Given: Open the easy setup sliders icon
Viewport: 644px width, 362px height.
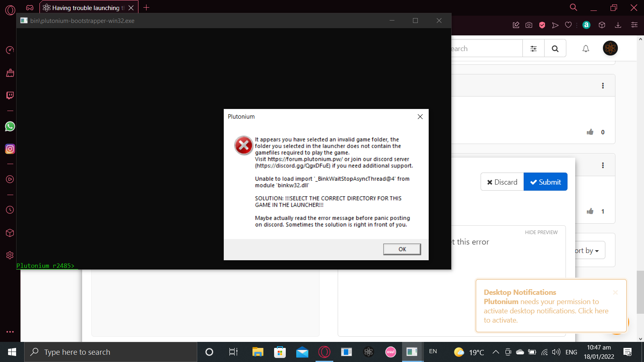Looking at the screenshot, I should [x=634, y=25].
